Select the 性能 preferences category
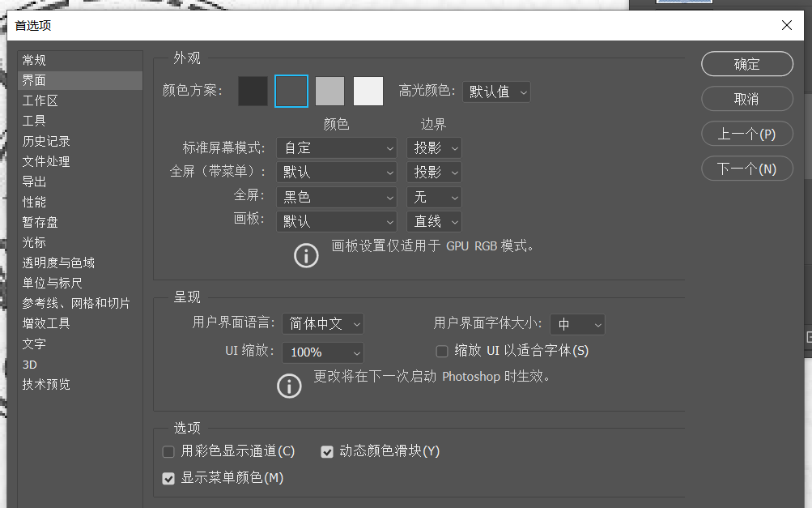Screen dimensions: 812x508 [x=34, y=202]
